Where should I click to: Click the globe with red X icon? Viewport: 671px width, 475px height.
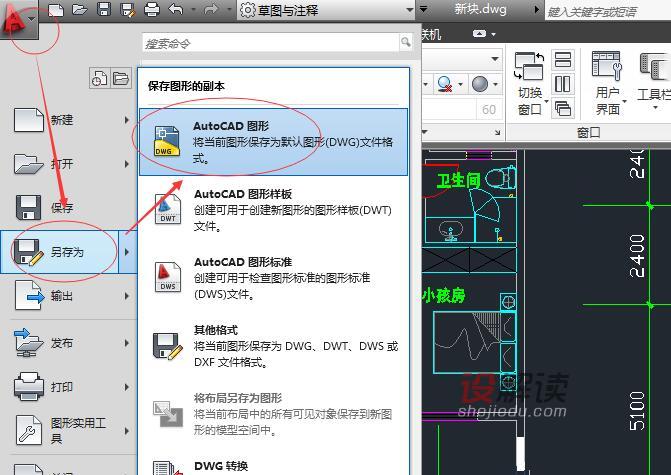445,84
